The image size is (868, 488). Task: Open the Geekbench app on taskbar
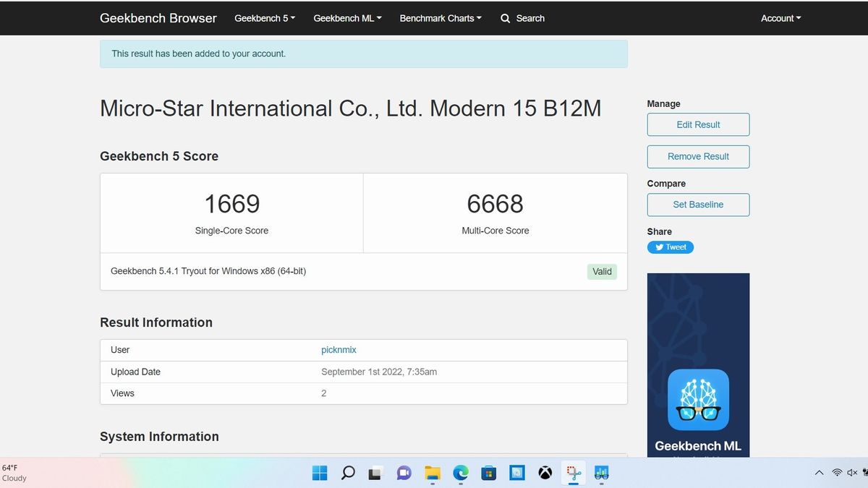tap(602, 473)
